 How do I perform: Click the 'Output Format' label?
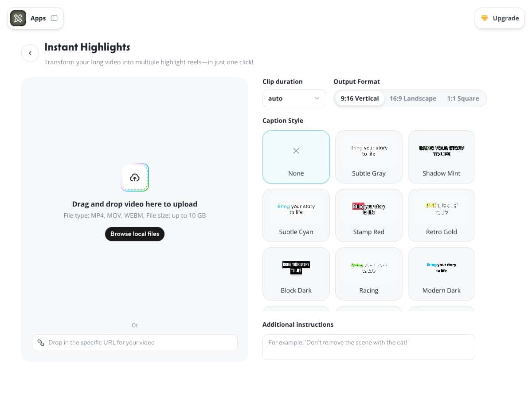click(356, 82)
